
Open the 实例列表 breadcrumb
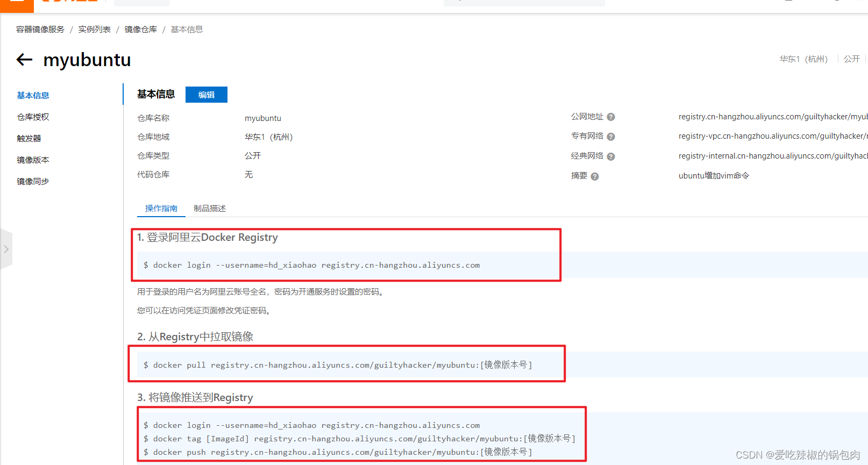[95, 30]
